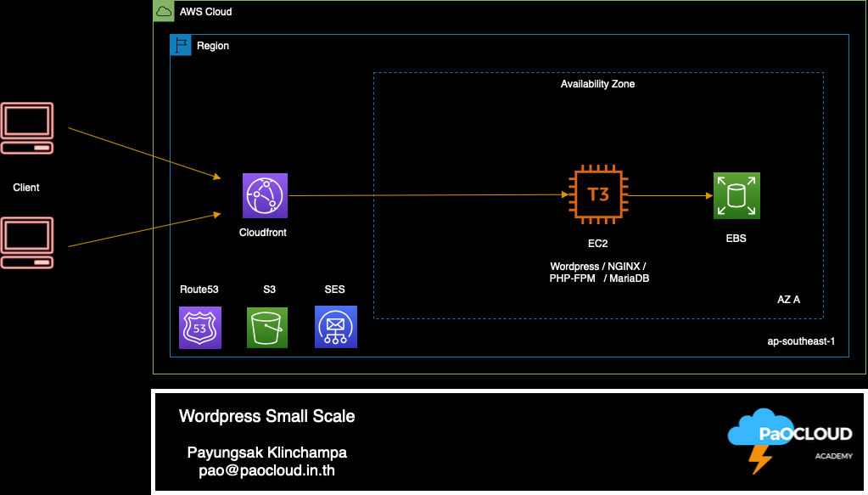Screen dimensions: 868x495
Task: Select the "Cloudfront" label
Action: point(263,233)
